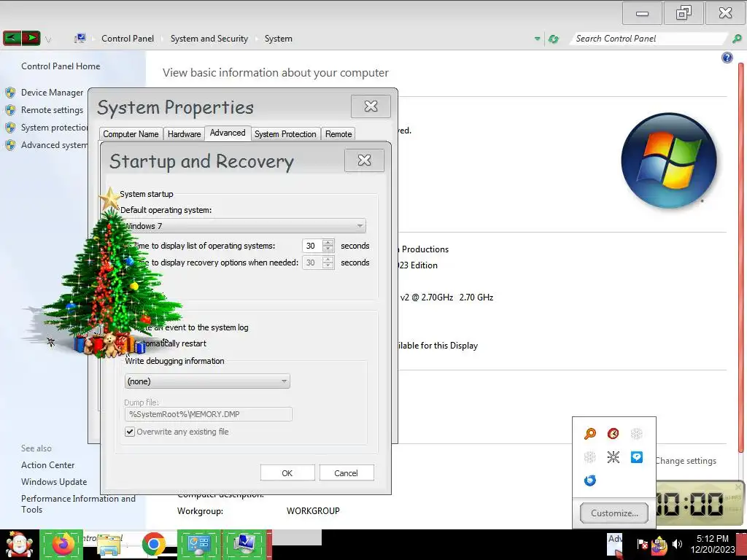Viewport: 747px width, 560px height.
Task: Close the System Properties dialog
Action: pyautogui.click(x=371, y=106)
